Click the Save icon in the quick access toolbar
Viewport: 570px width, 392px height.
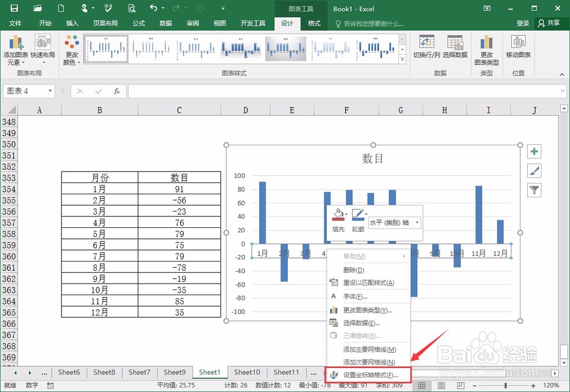14,8
